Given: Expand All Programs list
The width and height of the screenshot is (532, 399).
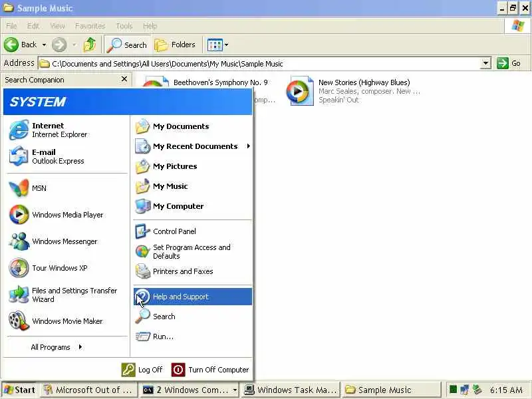Looking at the screenshot, I should coord(57,347).
